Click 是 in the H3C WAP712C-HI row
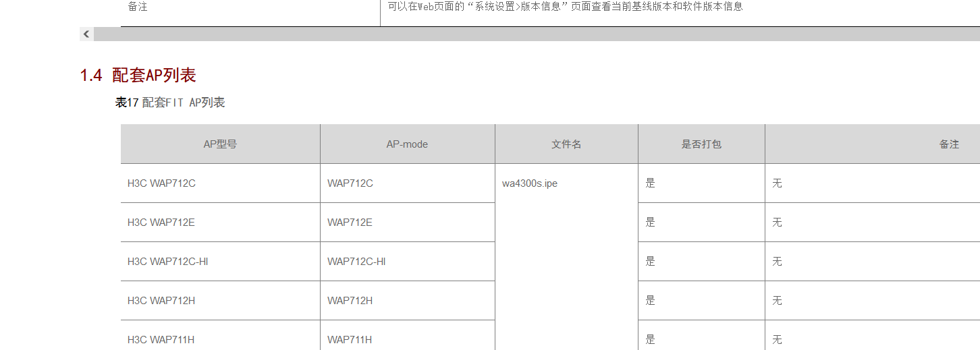Screen dimensions: 980x350 pos(650,262)
